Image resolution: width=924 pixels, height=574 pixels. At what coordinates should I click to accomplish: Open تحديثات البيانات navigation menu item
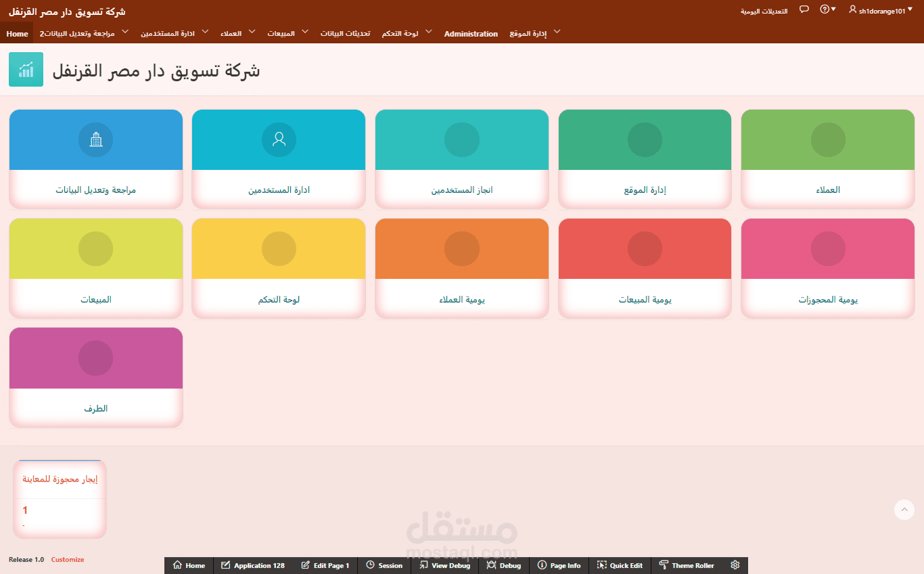pyautogui.click(x=345, y=33)
